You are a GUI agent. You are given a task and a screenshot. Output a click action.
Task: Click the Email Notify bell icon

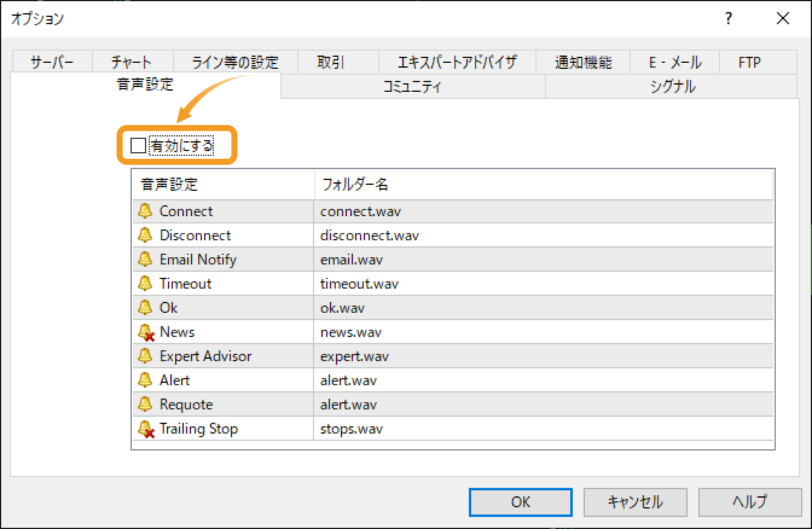(146, 259)
